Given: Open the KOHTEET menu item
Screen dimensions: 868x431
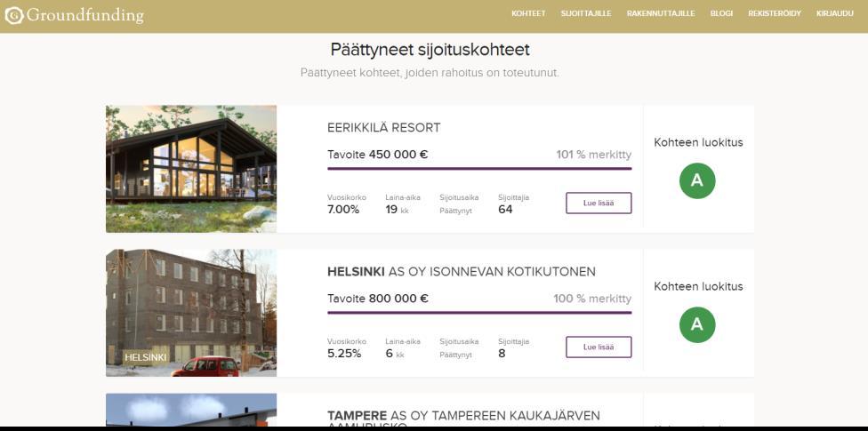Looking at the screenshot, I should (x=528, y=14).
